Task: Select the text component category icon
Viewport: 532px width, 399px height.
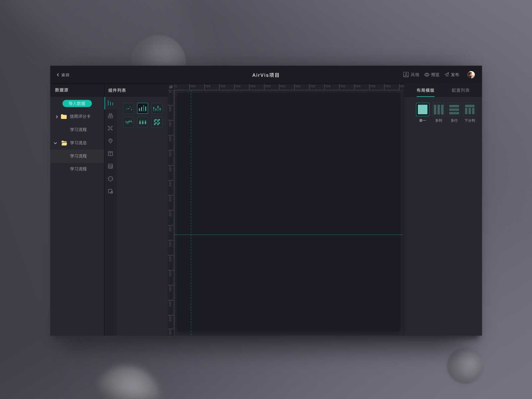Action: [x=110, y=154]
